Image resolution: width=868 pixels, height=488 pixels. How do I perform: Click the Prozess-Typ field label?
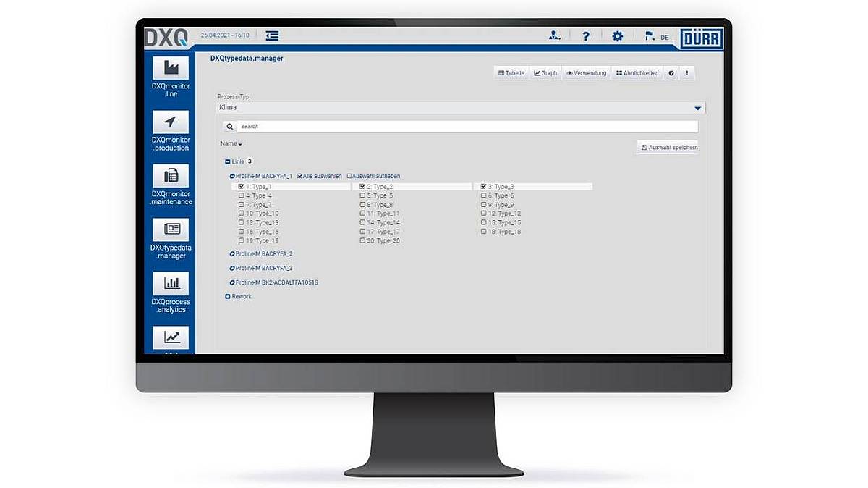pyautogui.click(x=234, y=96)
